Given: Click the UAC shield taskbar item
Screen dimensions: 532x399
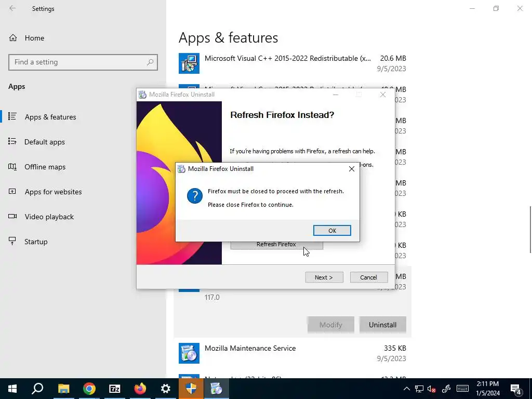Looking at the screenshot, I should 191,389.
